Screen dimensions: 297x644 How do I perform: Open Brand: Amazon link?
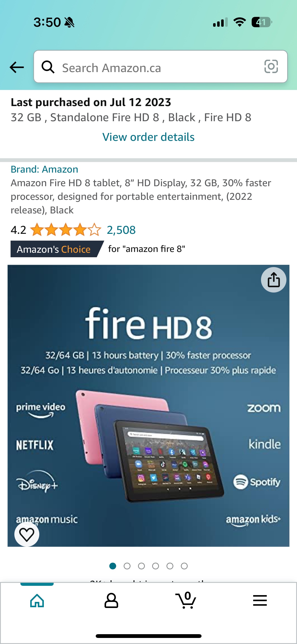(x=44, y=169)
